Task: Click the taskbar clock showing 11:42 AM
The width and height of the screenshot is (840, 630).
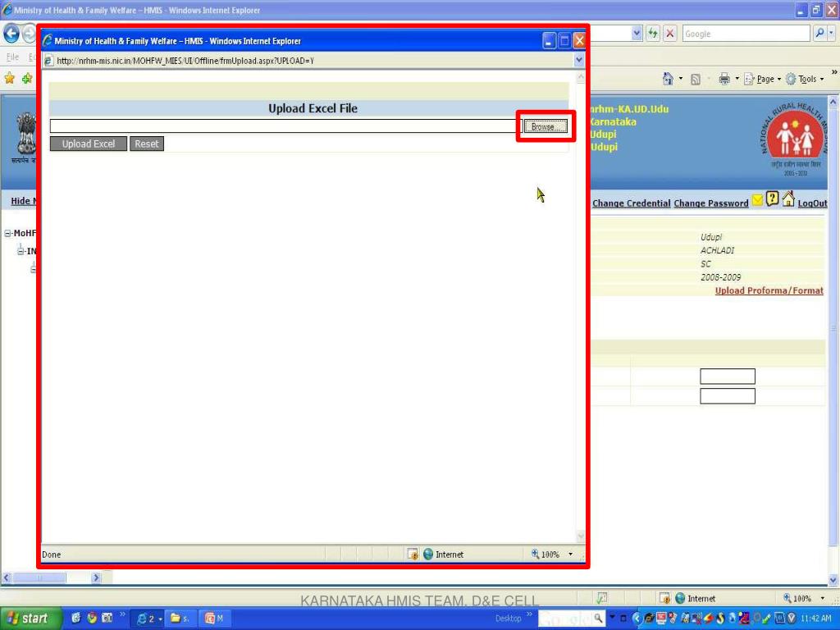Action: pyautogui.click(x=815, y=619)
